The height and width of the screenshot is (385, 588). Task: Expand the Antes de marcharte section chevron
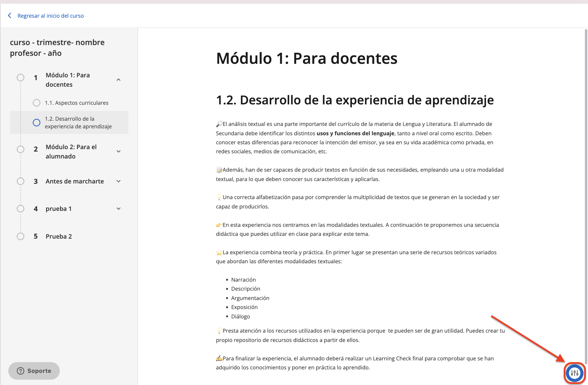(119, 181)
